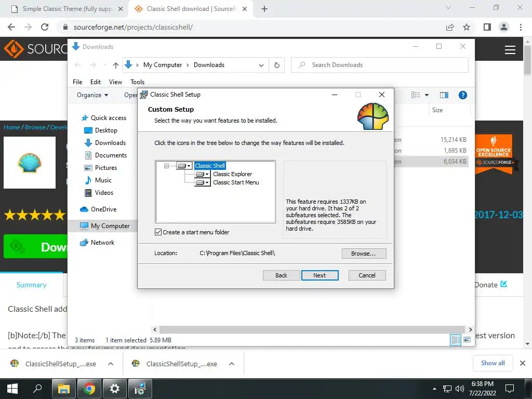The height and width of the screenshot is (399, 532).
Task: Toggle Chrome side panel icon
Action: tap(487, 27)
